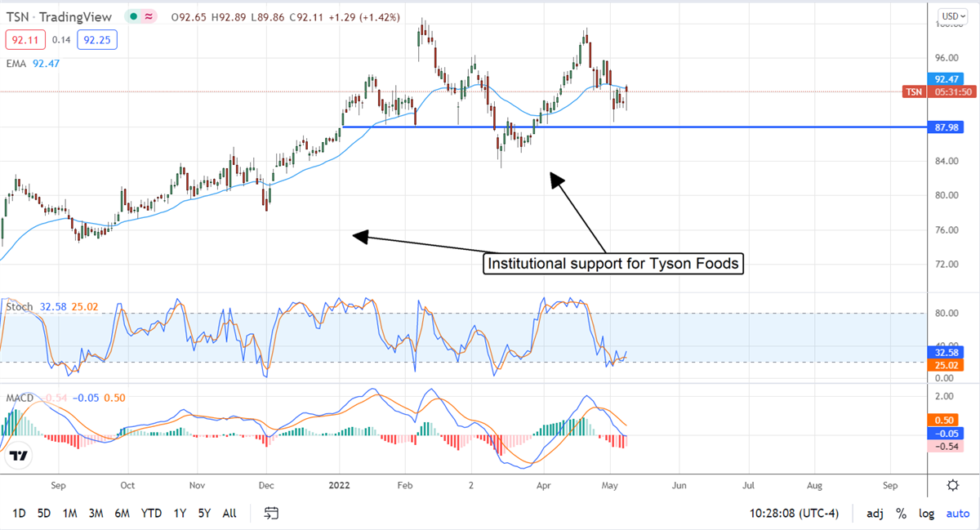Click the 80.00 price axis label
Screen dimensions: 980x530
click(946, 195)
